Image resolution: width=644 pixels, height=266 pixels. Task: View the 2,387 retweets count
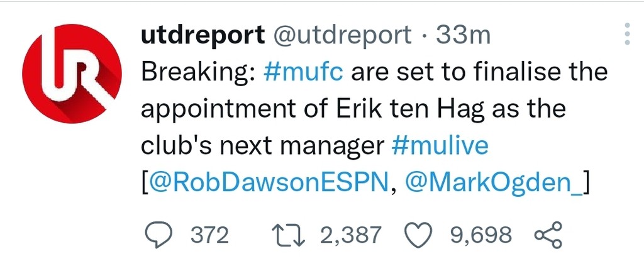pyautogui.click(x=350, y=236)
